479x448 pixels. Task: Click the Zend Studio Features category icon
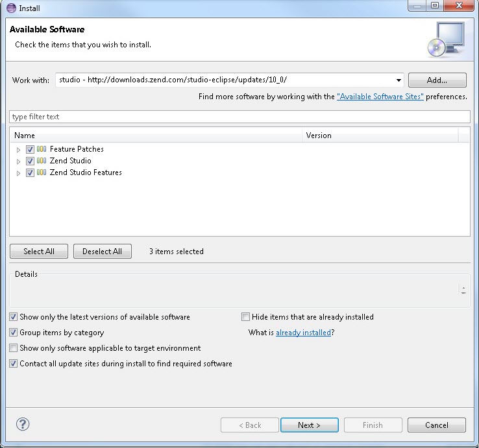[42, 172]
